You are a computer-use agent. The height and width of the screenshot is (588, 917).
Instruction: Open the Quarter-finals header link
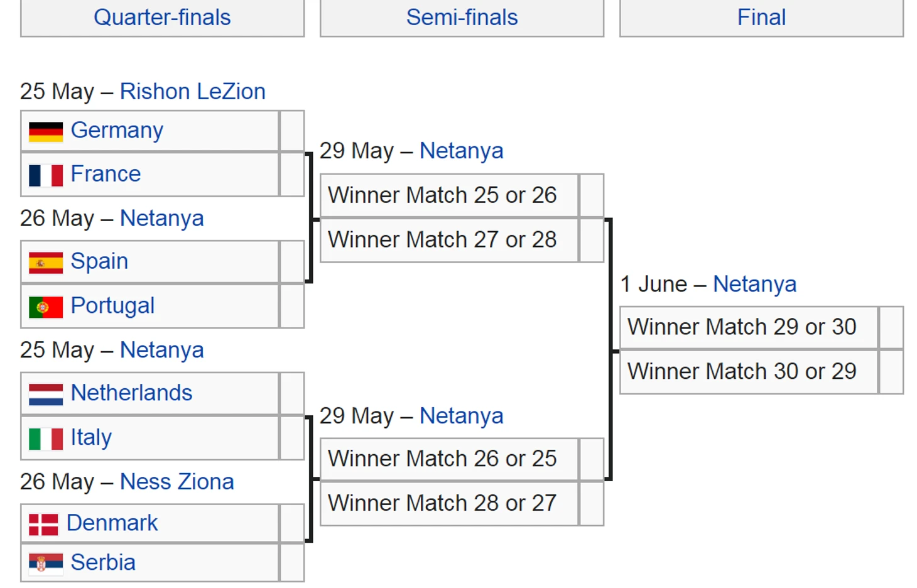tap(162, 18)
